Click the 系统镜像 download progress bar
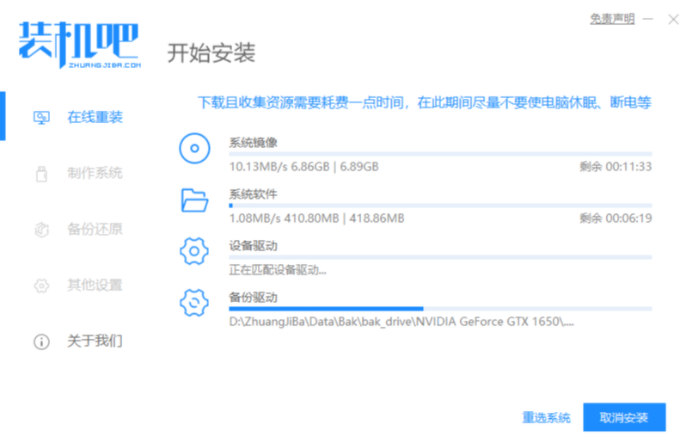The height and width of the screenshot is (446, 684). pos(440,153)
